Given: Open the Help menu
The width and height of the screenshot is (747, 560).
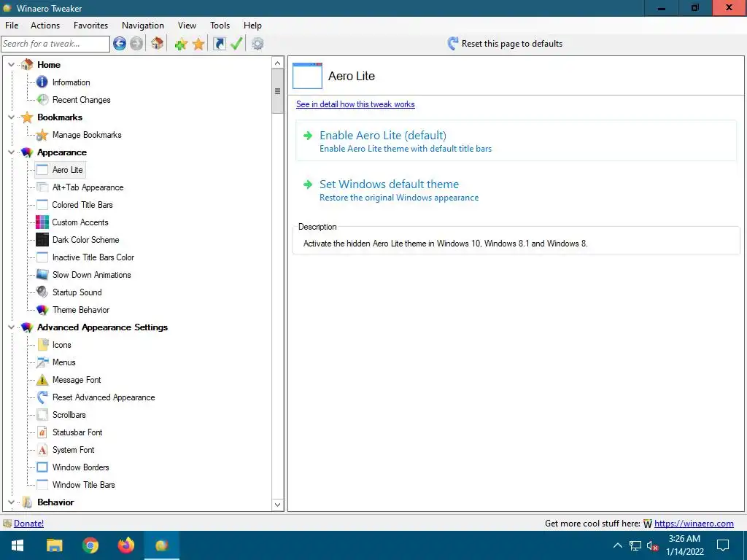Looking at the screenshot, I should [x=252, y=26].
